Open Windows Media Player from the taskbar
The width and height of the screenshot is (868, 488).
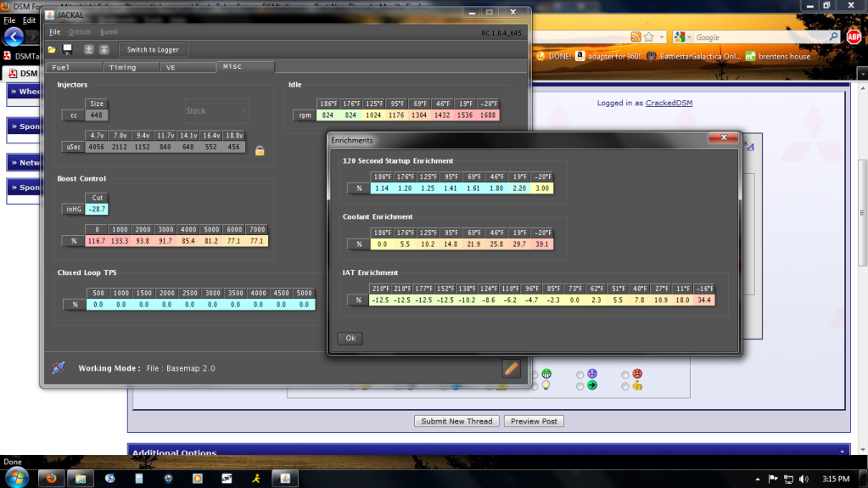coord(198,478)
